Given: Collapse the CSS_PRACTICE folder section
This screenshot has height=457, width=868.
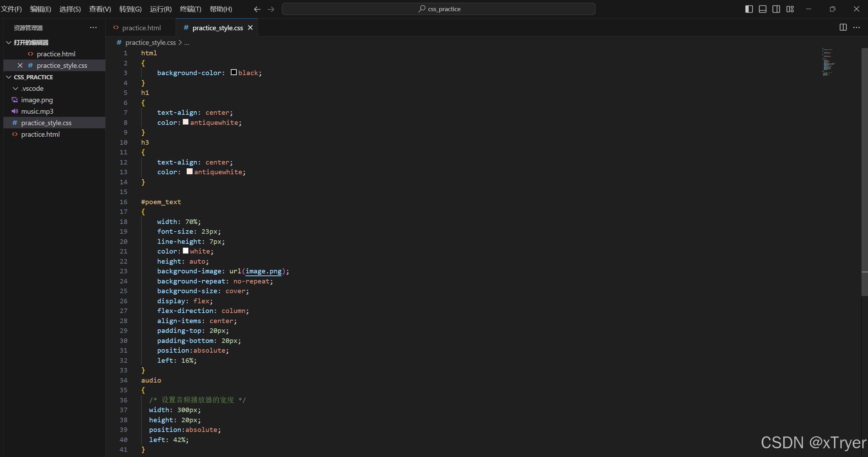Looking at the screenshot, I should [x=9, y=77].
